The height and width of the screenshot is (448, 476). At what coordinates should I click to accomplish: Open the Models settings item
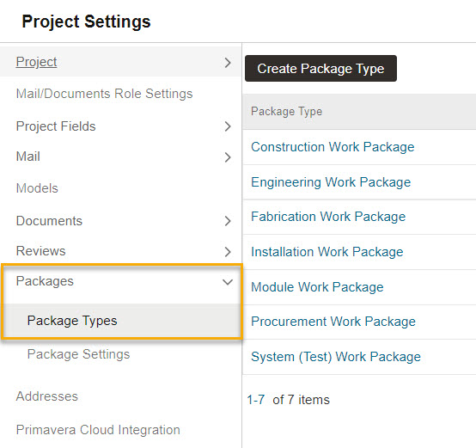(37, 188)
